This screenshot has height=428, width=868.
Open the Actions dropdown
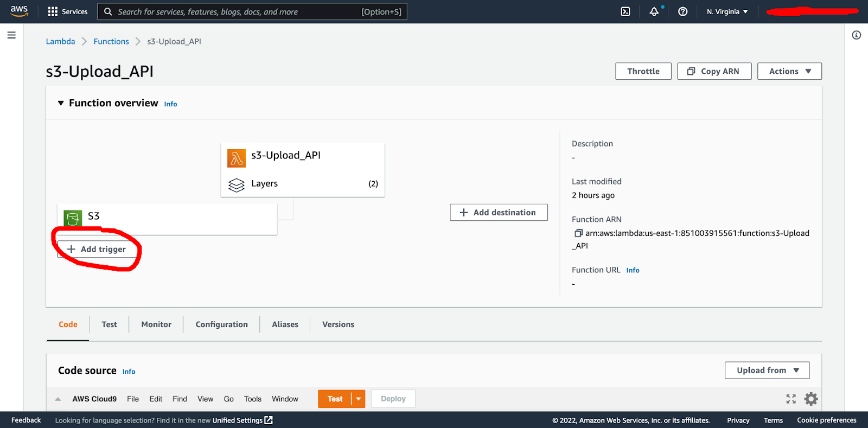(789, 71)
